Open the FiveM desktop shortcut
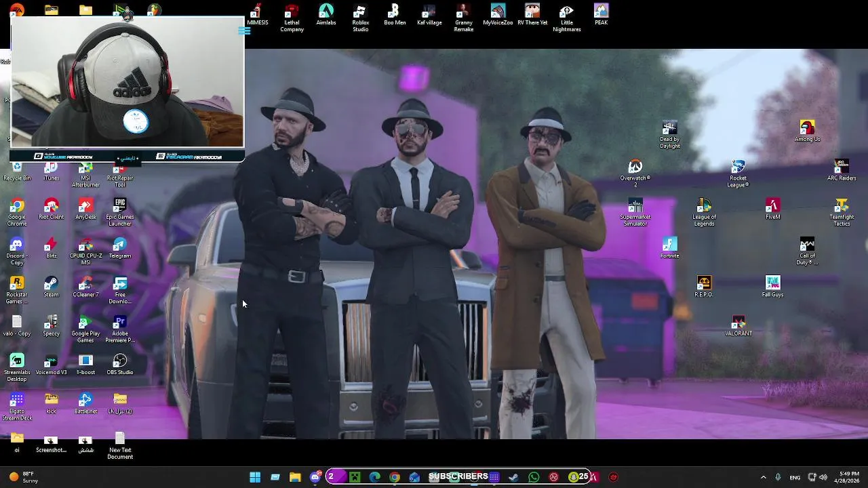868x488 pixels. (772, 209)
